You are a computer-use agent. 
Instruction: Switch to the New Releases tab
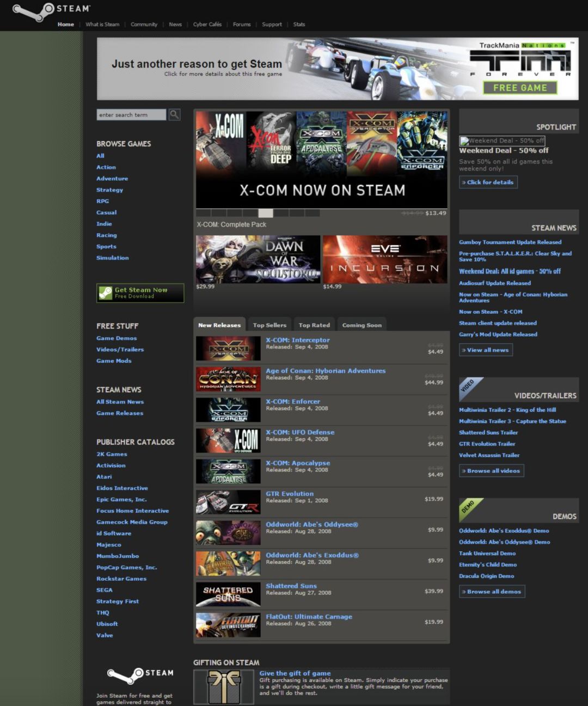coord(219,325)
